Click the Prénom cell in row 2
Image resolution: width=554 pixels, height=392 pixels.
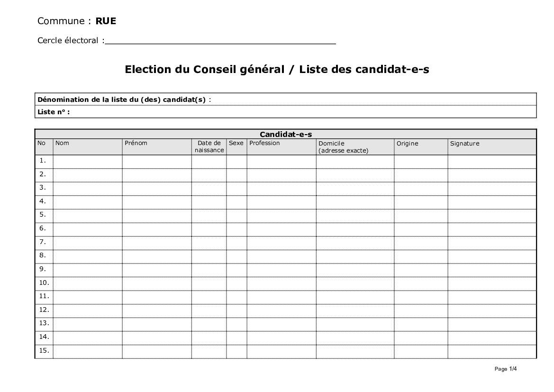[x=157, y=175]
